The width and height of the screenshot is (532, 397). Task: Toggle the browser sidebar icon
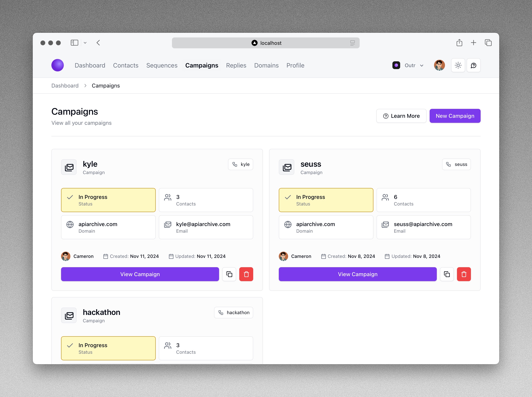point(74,43)
